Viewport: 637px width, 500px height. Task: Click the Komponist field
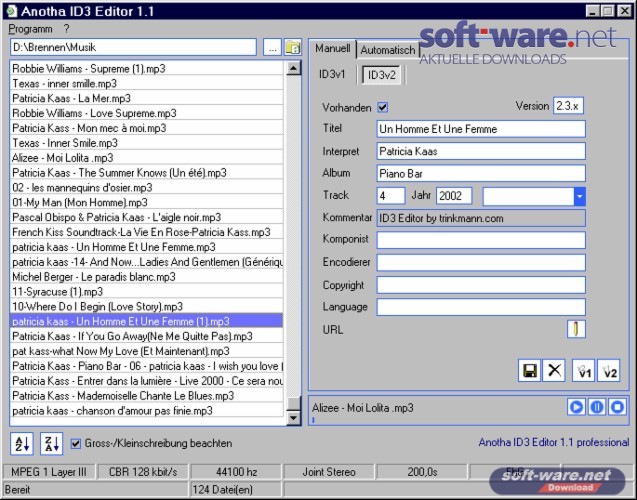[x=481, y=240]
